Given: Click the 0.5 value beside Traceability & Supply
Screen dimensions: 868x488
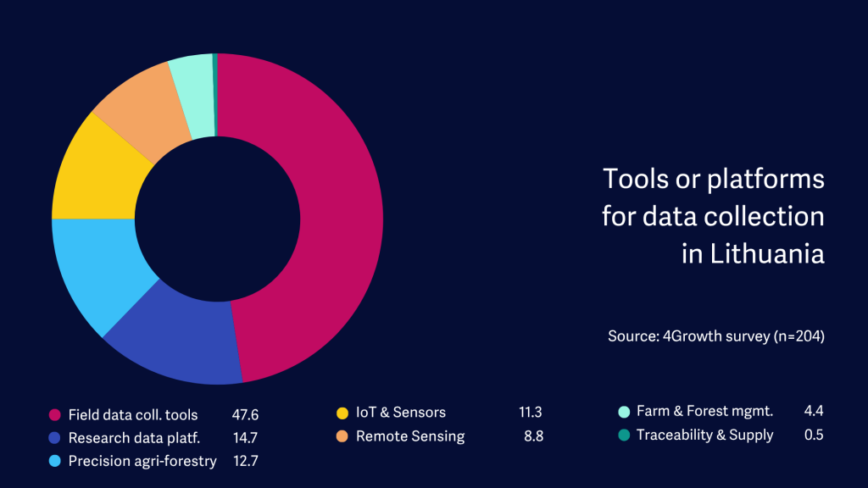Looking at the screenshot, I should click(814, 435).
